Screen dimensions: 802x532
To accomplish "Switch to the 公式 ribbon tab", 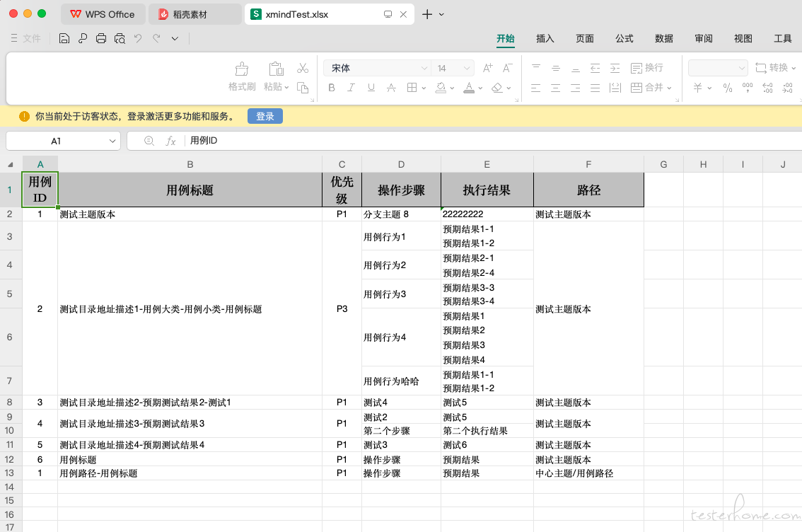I will (624, 38).
